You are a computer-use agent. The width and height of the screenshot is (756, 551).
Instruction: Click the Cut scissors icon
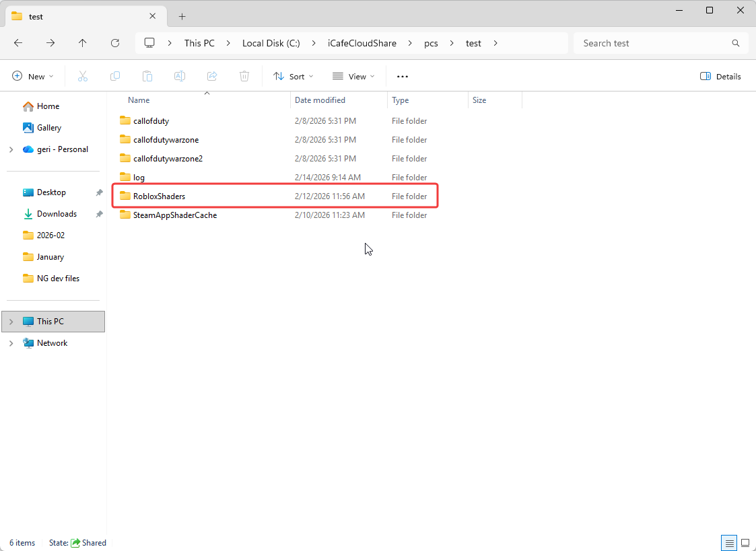83,77
